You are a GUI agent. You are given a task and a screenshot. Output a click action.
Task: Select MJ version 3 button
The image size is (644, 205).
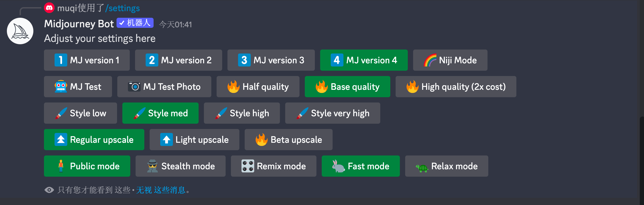271,60
